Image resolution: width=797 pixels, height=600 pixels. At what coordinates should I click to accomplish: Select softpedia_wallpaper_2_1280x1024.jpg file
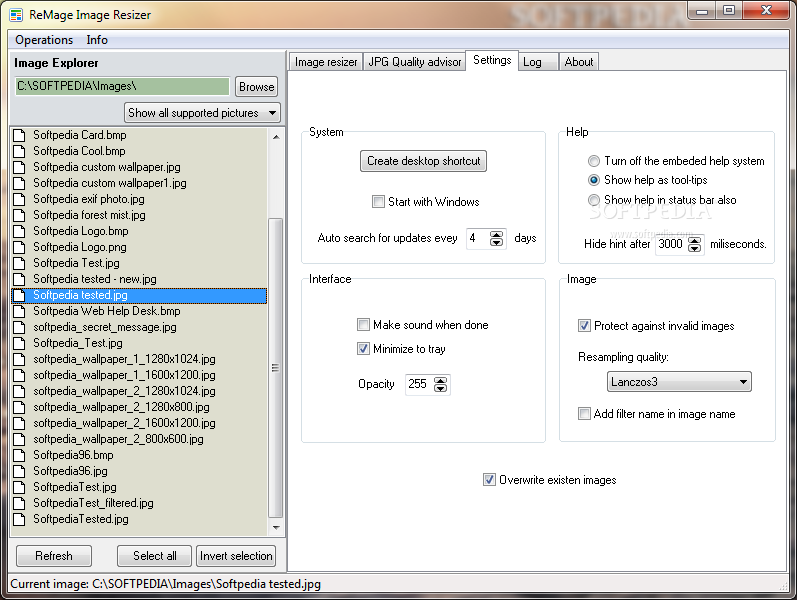click(x=125, y=392)
